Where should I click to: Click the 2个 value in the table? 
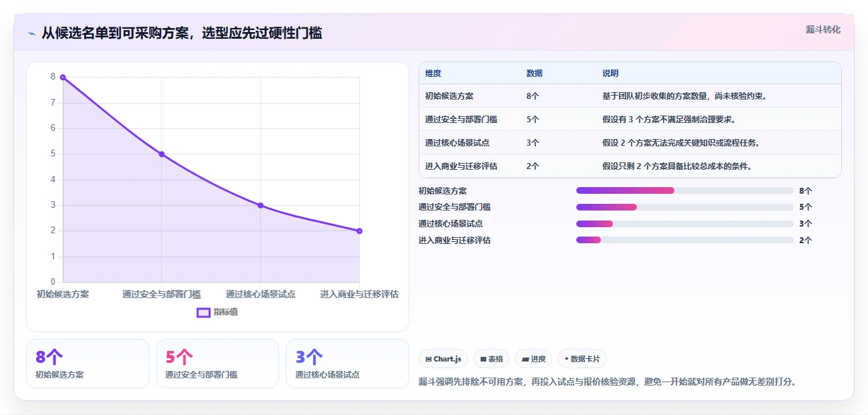(533, 166)
